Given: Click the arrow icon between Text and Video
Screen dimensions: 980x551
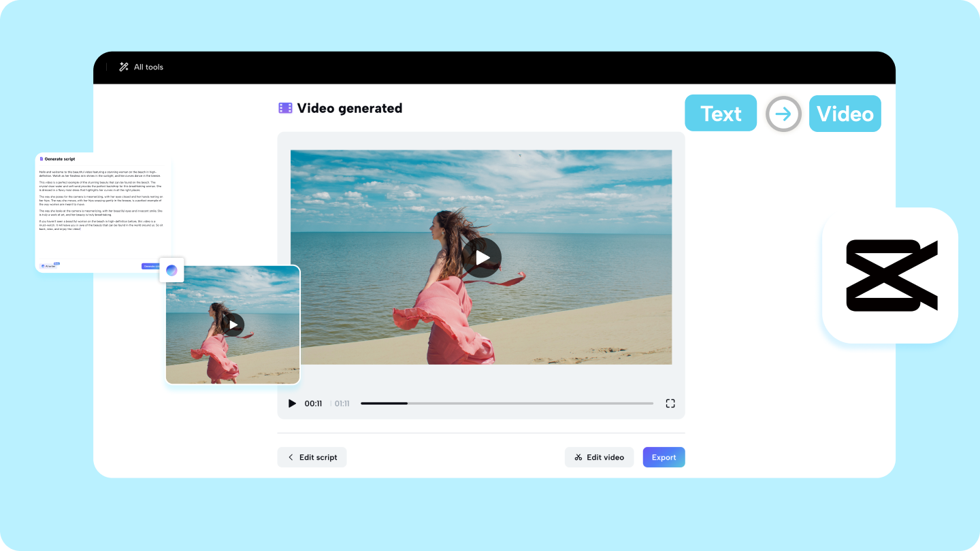Looking at the screenshot, I should 783,113.
